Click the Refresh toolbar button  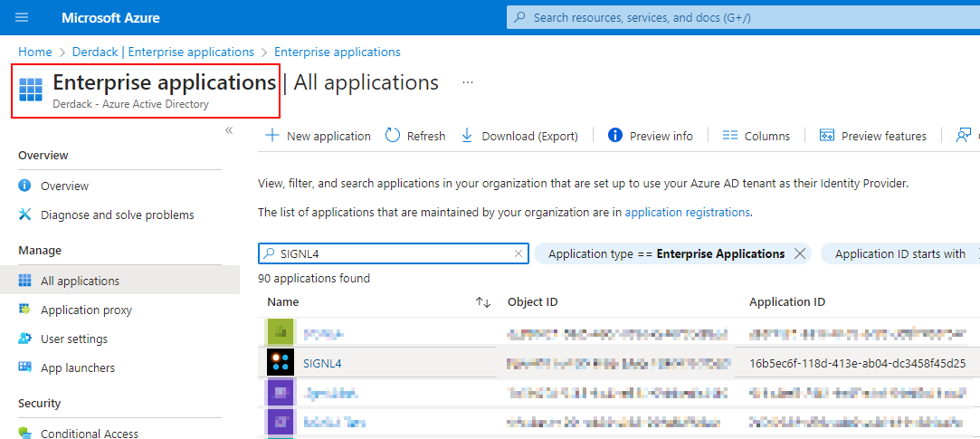point(415,136)
